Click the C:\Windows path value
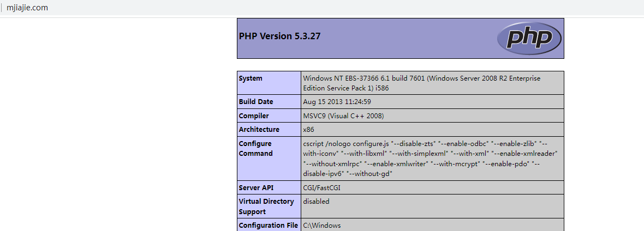Viewport: 644px width, 231px height. pyautogui.click(x=322, y=226)
